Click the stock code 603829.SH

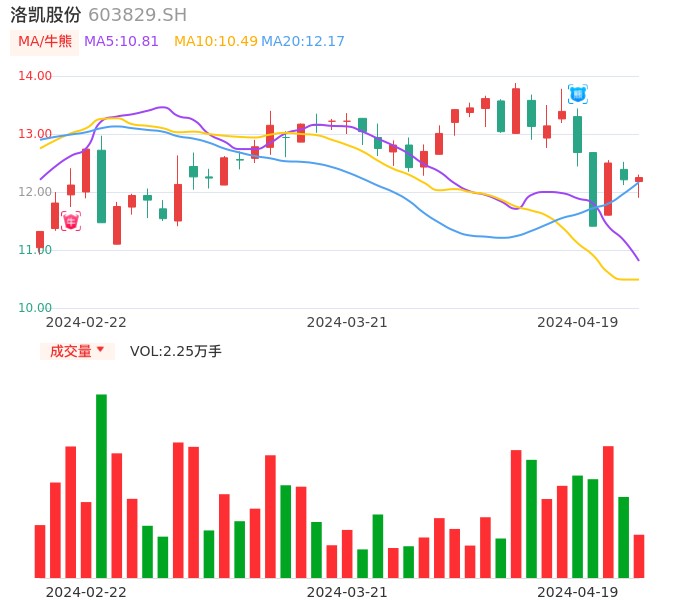(x=137, y=15)
